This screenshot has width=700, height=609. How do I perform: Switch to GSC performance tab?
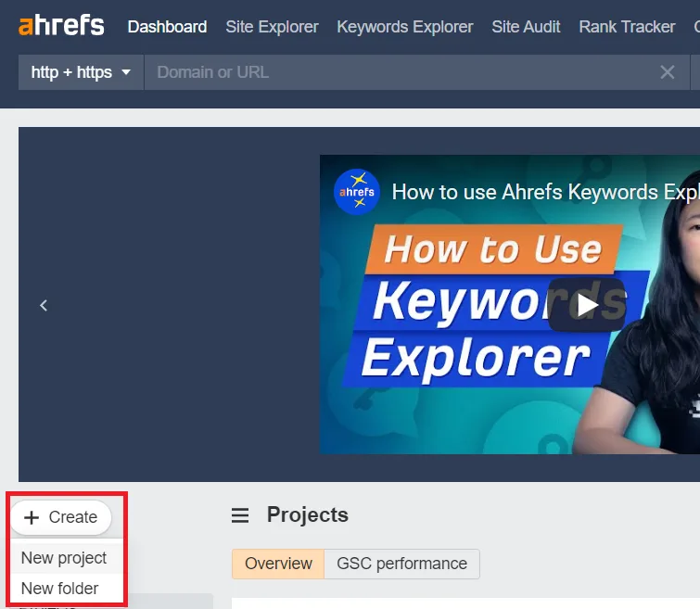point(401,564)
